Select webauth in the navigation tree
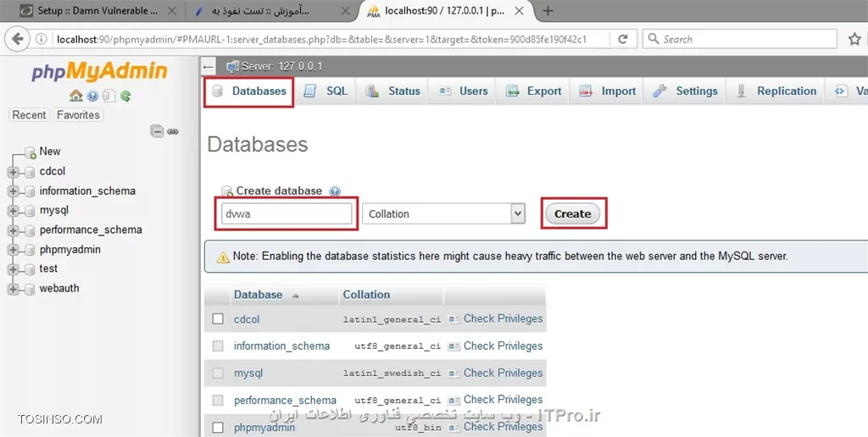The width and height of the screenshot is (868, 437). point(59,288)
